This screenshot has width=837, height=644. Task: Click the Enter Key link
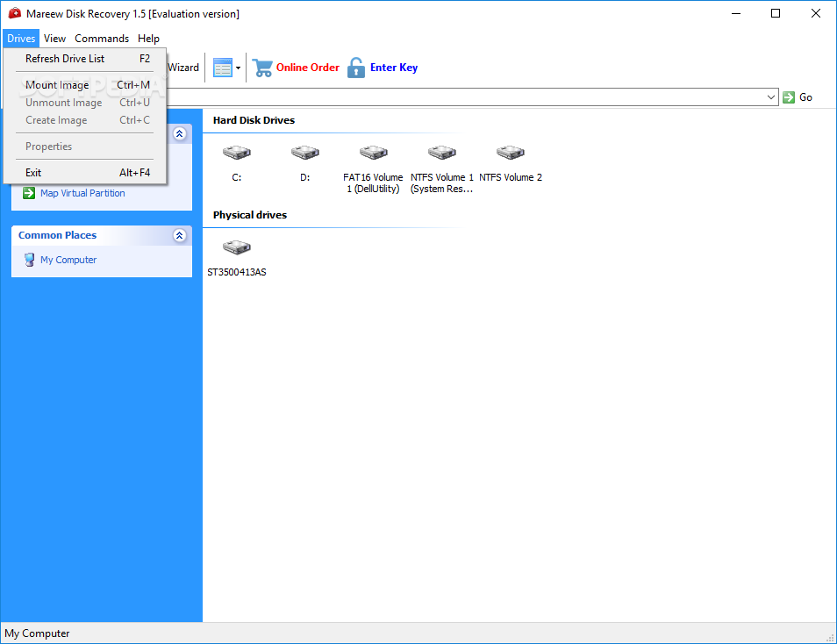click(x=394, y=68)
